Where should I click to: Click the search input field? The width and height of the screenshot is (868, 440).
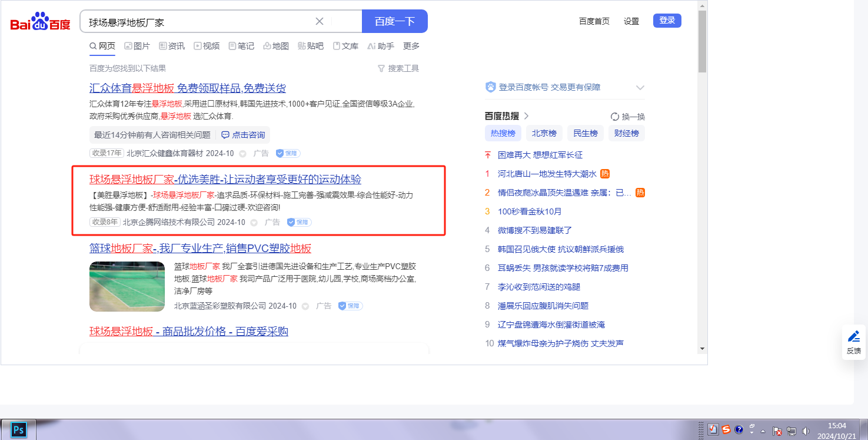click(200, 22)
